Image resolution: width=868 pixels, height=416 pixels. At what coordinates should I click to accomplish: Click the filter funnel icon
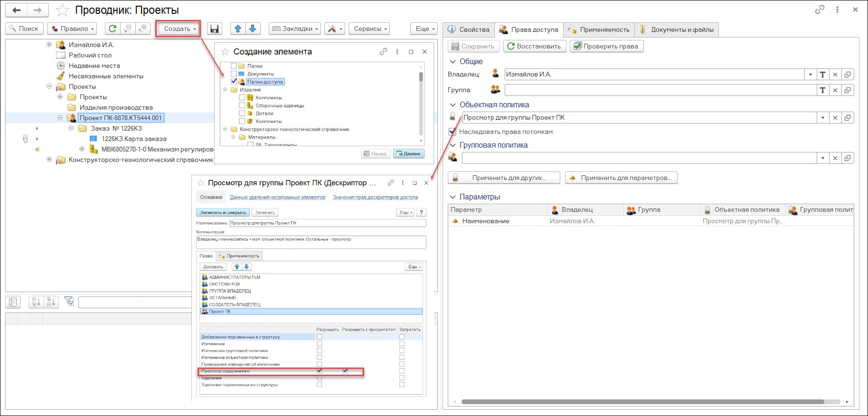click(69, 301)
